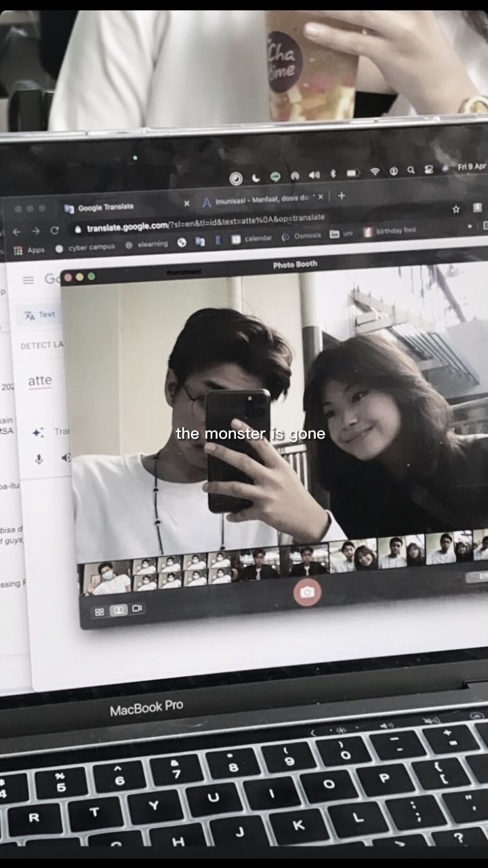Image resolution: width=488 pixels, height=868 pixels.
Task: Open Google Translate hamburger main menu
Action: [28, 280]
